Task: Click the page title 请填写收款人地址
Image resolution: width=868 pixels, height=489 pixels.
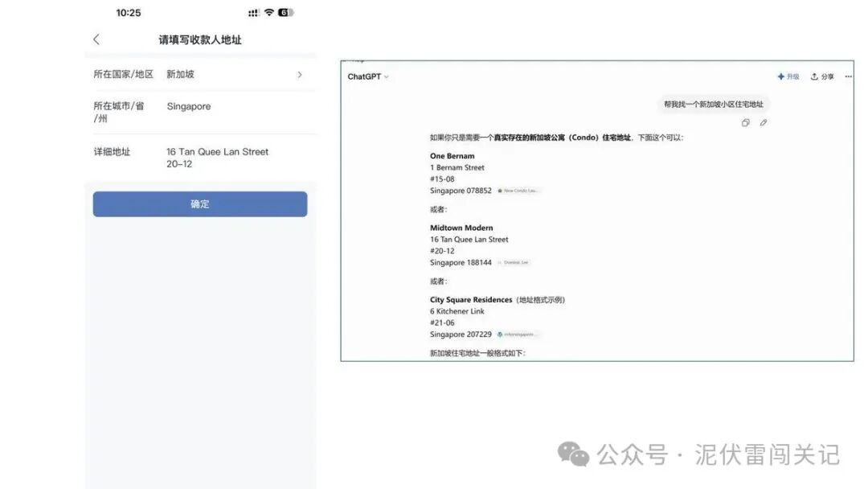Action: pyautogui.click(x=200, y=40)
